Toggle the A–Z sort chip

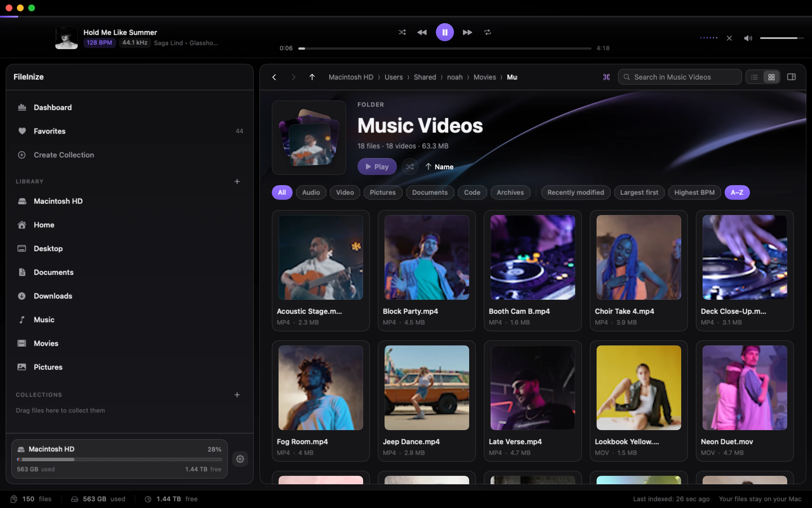click(737, 192)
